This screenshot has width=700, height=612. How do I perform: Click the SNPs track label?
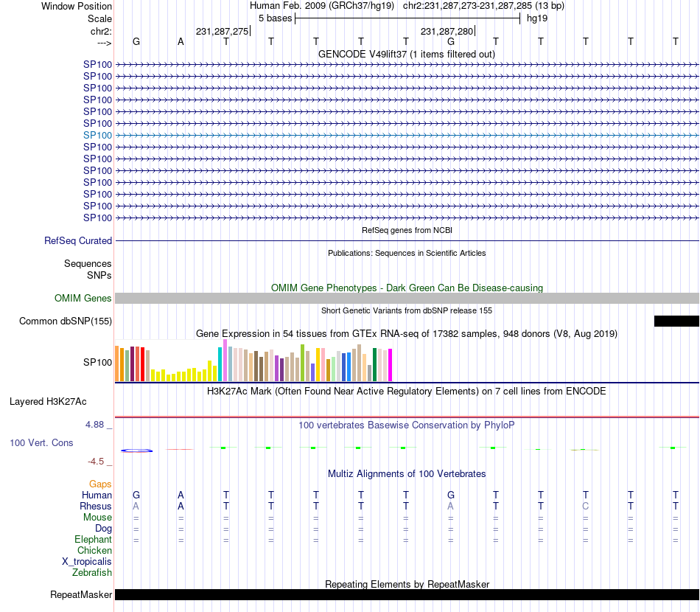99,275
